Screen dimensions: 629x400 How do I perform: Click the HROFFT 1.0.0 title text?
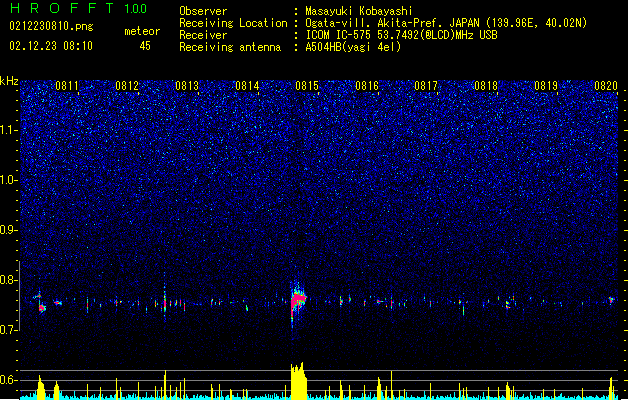click(78, 8)
